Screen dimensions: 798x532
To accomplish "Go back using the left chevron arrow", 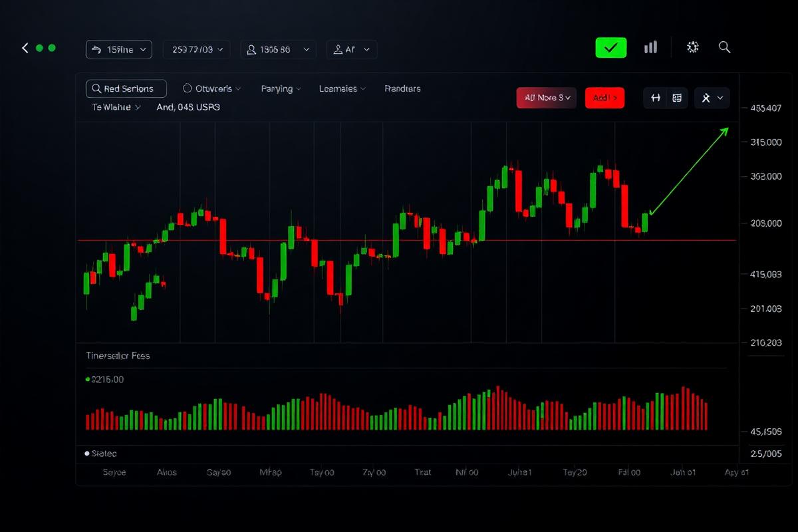I will tap(25, 48).
